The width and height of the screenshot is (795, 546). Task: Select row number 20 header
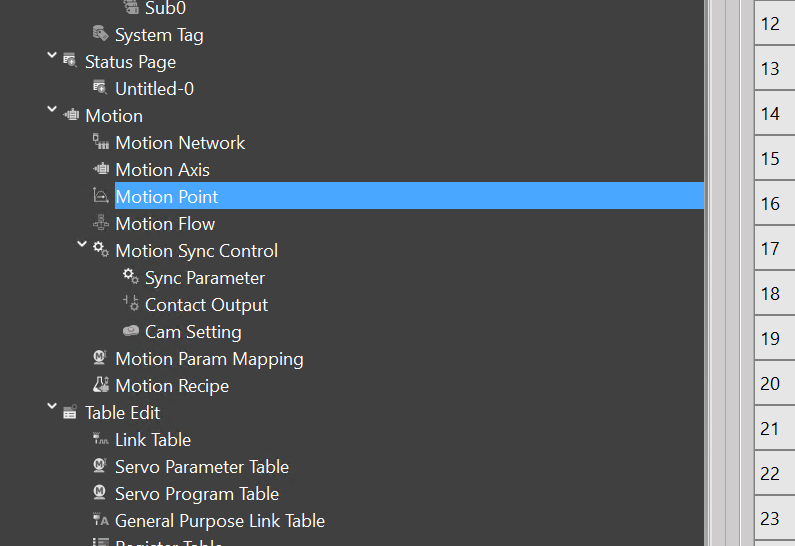(x=769, y=384)
